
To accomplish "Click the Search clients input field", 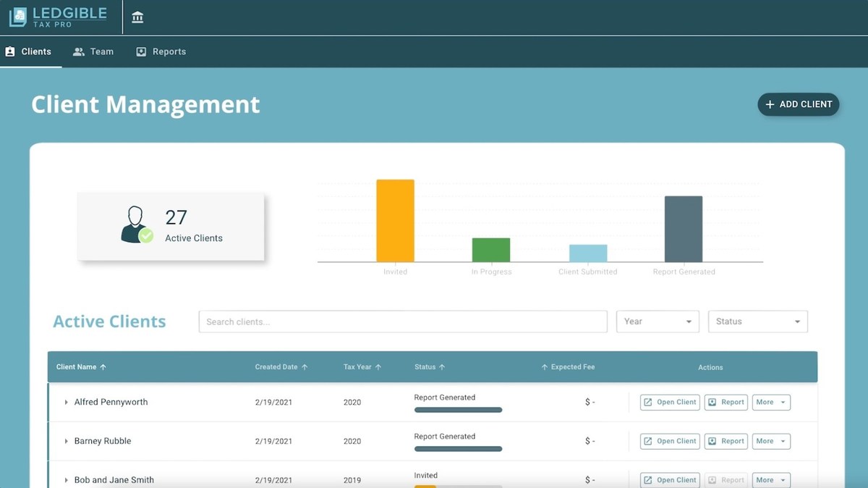I will click(x=402, y=321).
